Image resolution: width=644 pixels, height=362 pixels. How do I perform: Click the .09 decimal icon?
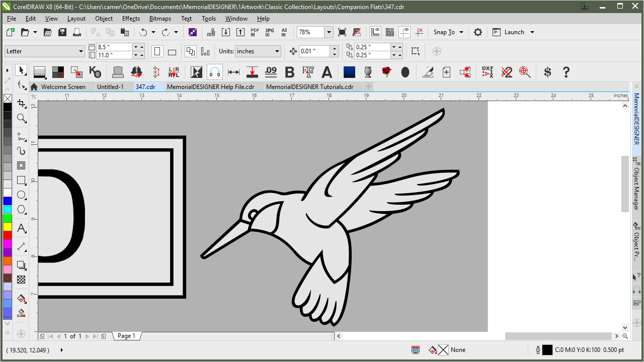271,72
